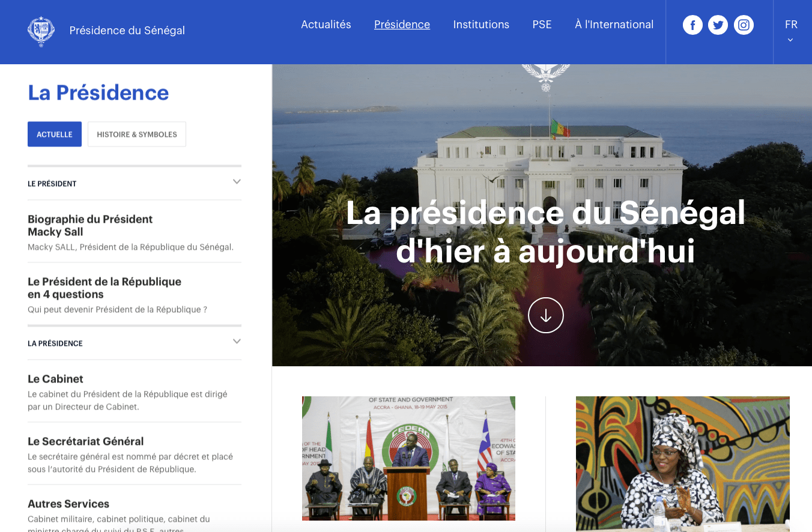Click the CEDEAO summit podium photo
The image size is (812, 532).
click(x=408, y=458)
